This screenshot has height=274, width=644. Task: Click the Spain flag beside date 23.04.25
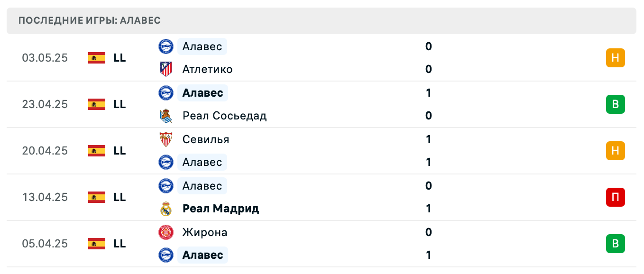[96, 104]
